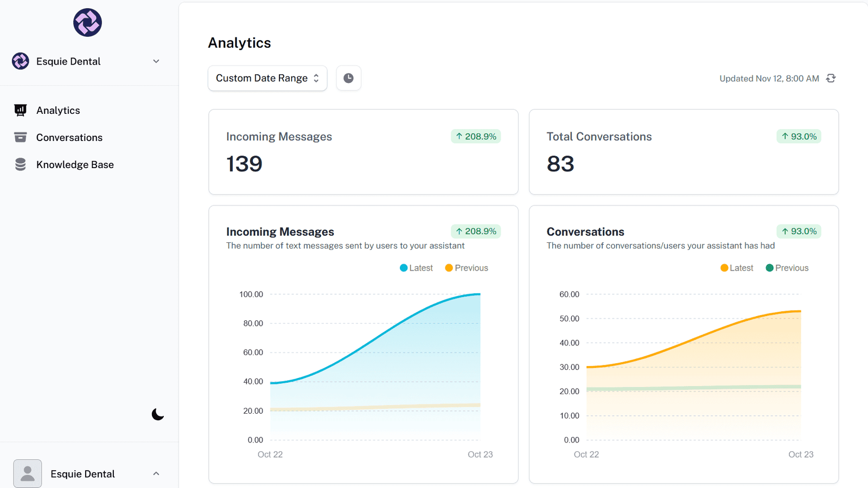Click the Total Conversations count 83
The height and width of the screenshot is (488, 868).
(x=560, y=164)
